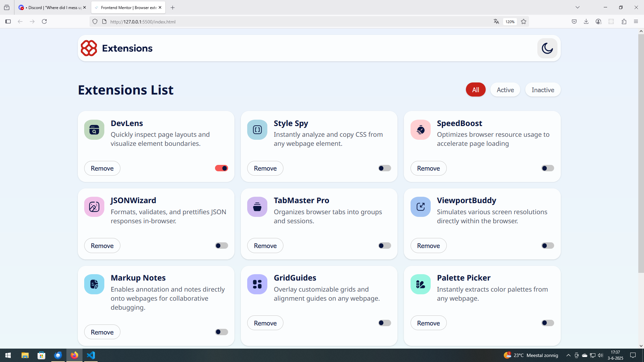Click the DevLens extension icon
Viewport: 644px width, 362px height.
click(x=94, y=130)
